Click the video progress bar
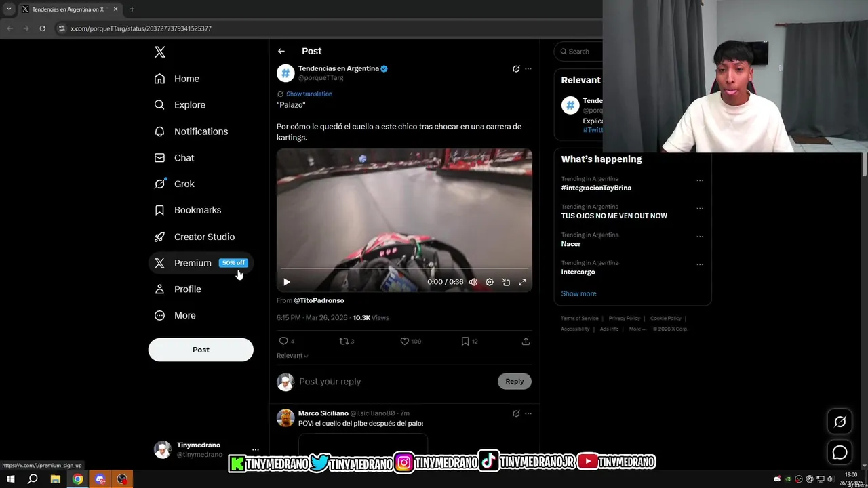This screenshot has height=488, width=868. click(404, 269)
